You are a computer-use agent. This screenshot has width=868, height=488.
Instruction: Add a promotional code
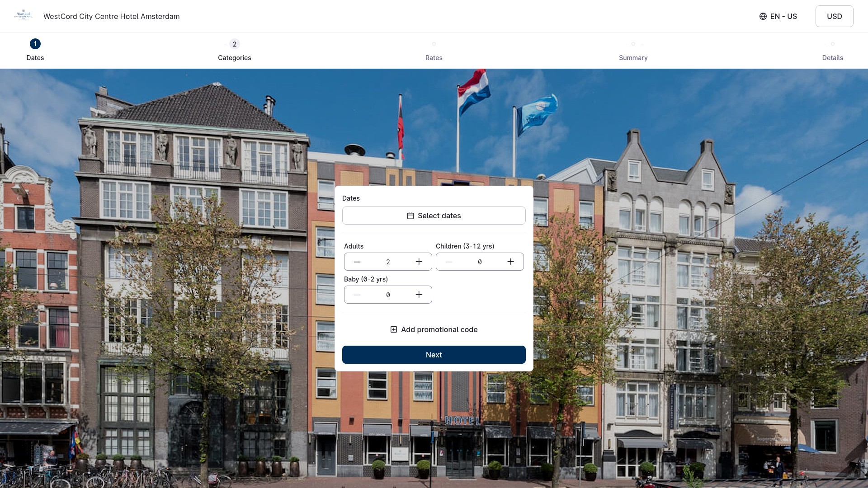coord(434,329)
